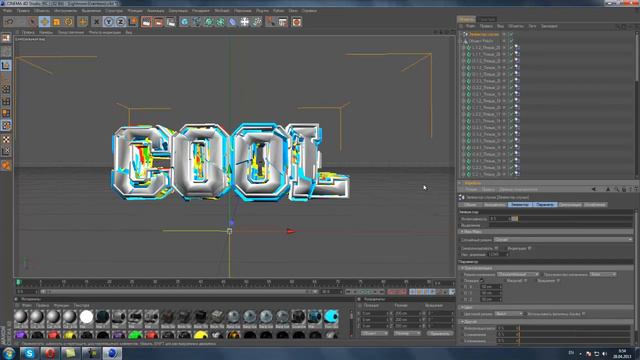Activate the Move tool in top toolbar

pos(44,22)
